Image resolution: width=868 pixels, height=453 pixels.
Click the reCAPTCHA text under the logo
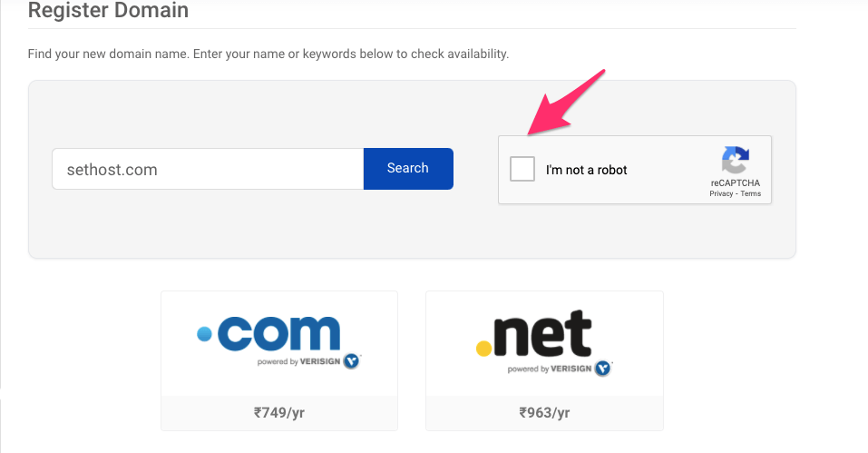[735, 182]
